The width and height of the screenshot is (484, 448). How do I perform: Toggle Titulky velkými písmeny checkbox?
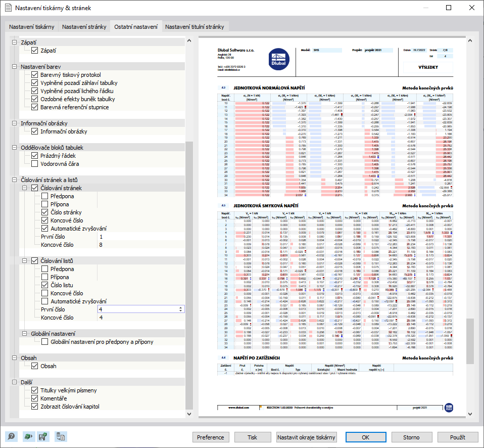(34, 390)
